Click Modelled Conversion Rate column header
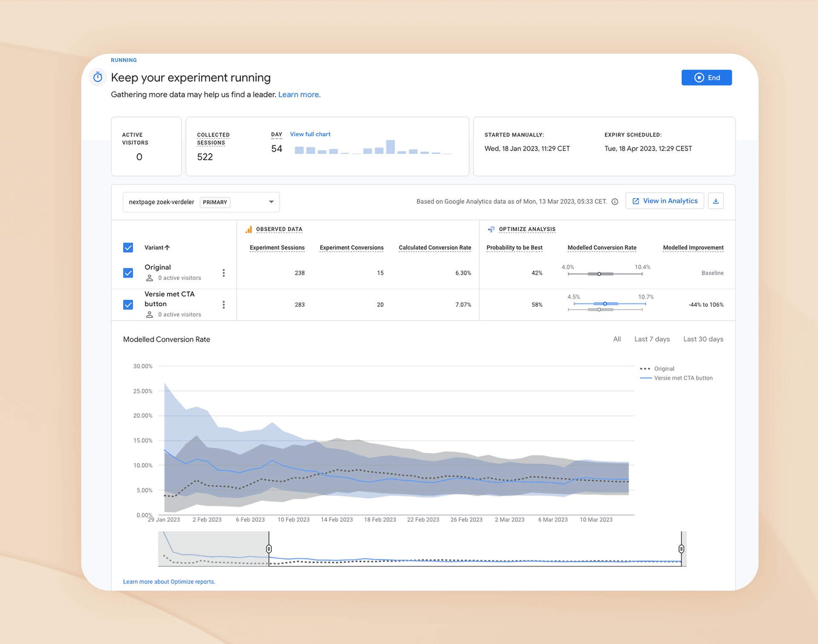This screenshot has height=644, width=818. click(x=602, y=248)
